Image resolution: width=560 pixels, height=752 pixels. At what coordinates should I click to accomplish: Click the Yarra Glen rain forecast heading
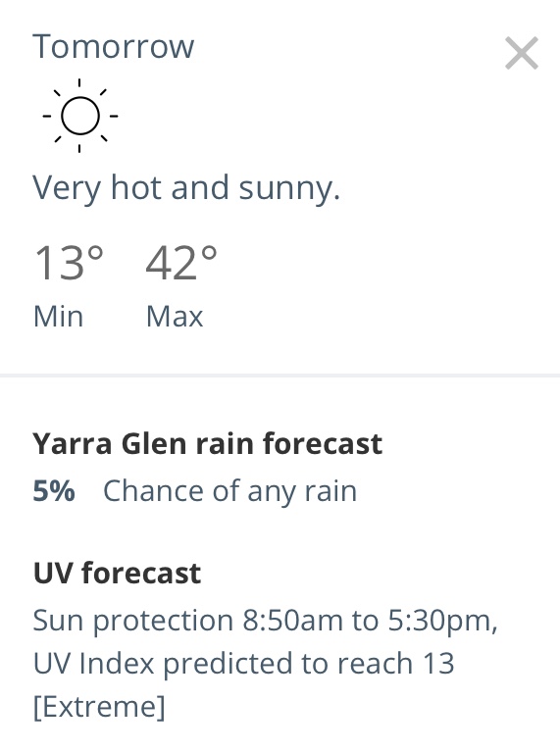(207, 443)
